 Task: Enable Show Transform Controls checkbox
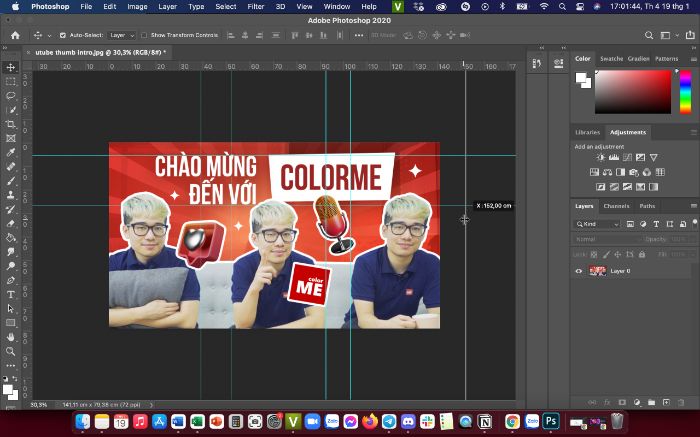(144, 35)
